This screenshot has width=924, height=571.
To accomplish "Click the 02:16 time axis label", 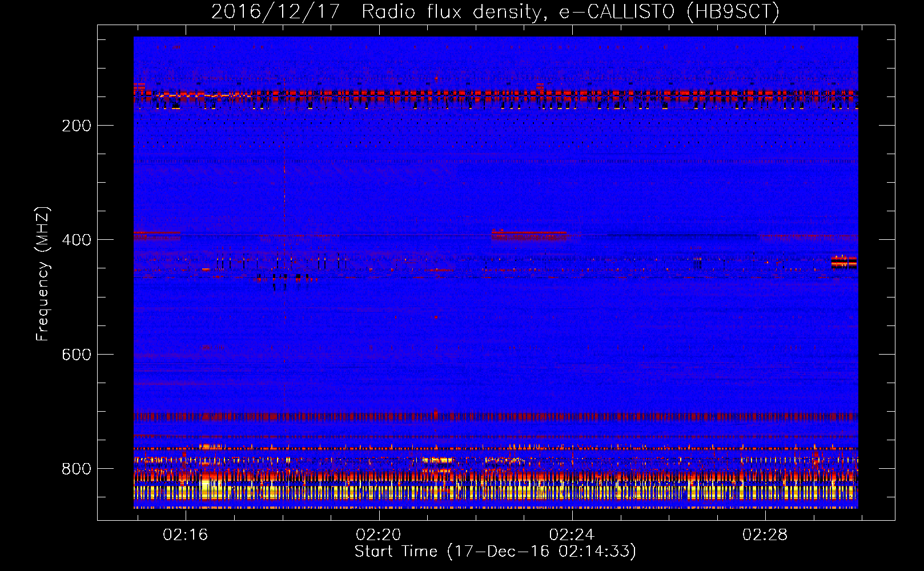I will coord(185,535).
